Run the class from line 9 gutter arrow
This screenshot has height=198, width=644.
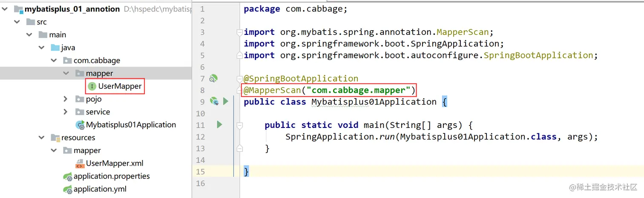pyautogui.click(x=226, y=102)
